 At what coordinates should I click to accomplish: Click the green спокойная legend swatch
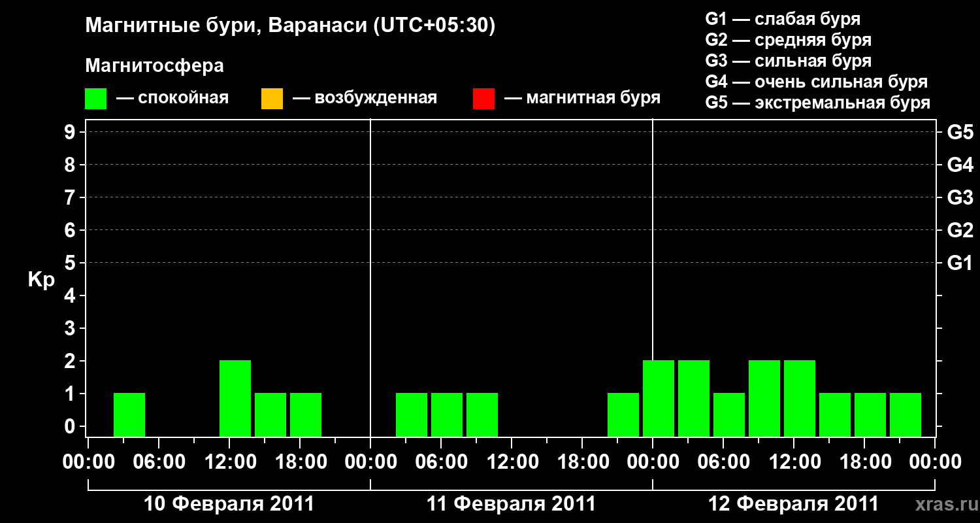click(95, 99)
